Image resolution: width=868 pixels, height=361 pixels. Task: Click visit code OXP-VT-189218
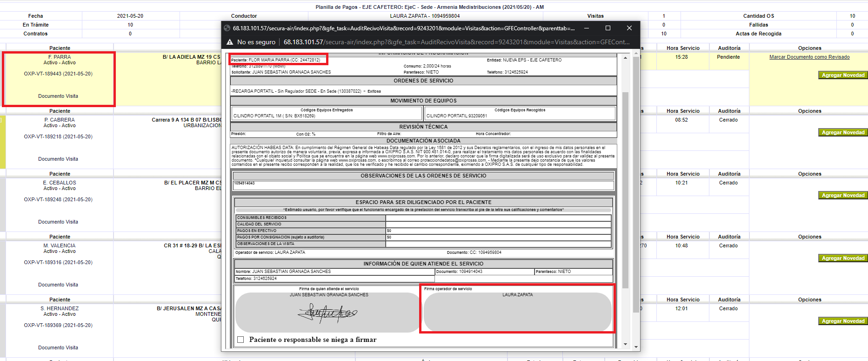pos(58,136)
